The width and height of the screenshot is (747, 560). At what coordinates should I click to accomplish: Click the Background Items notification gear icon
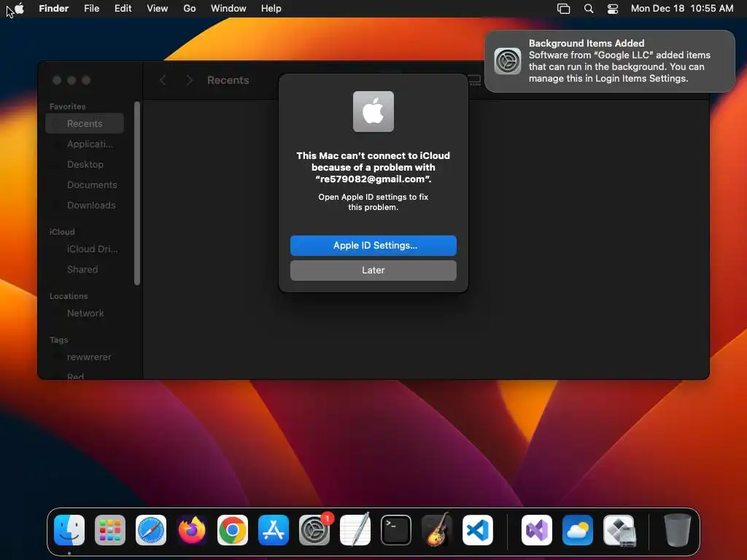click(508, 61)
